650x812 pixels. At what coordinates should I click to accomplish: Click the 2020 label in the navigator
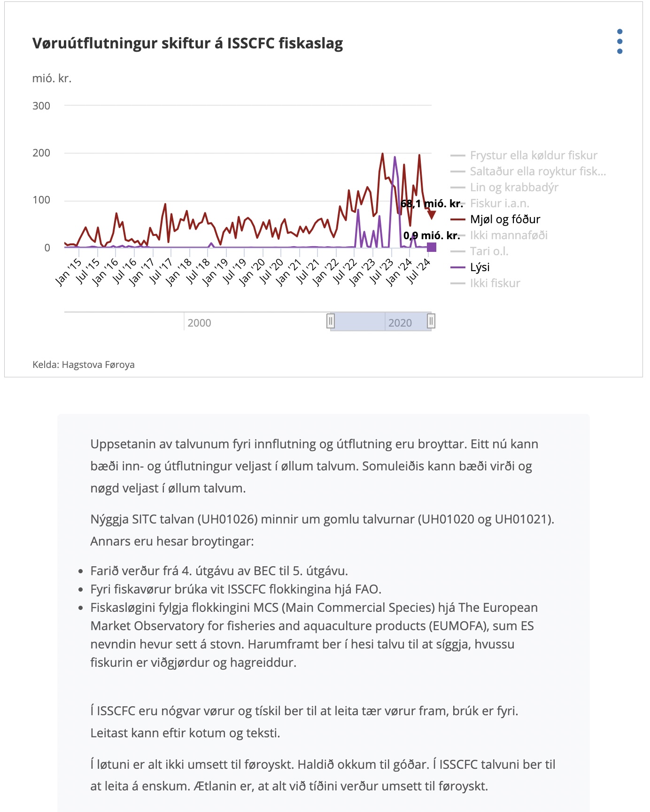[400, 323]
